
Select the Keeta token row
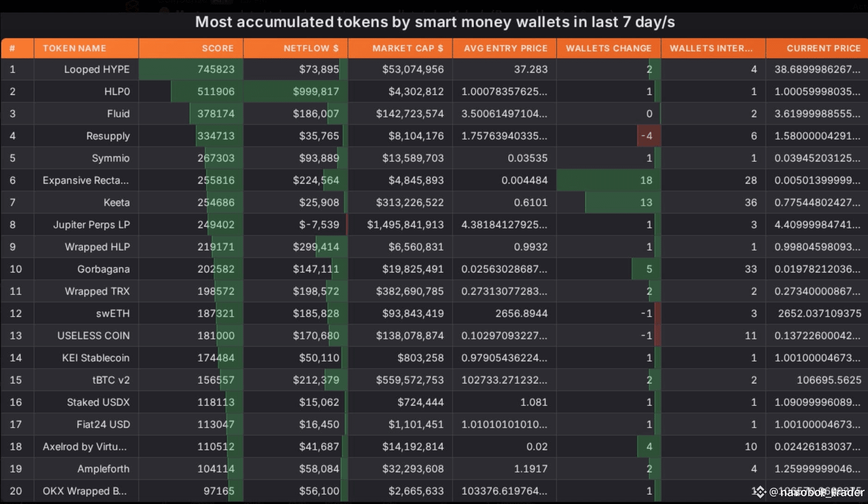pos(434,203)
